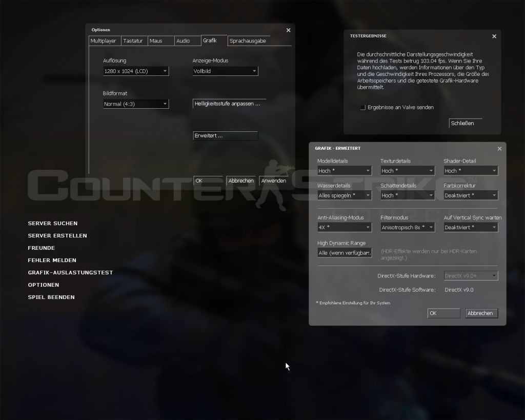Open the Anzeige-Modus dropdown
The image size is (525, 420).
tap(225, 71)
